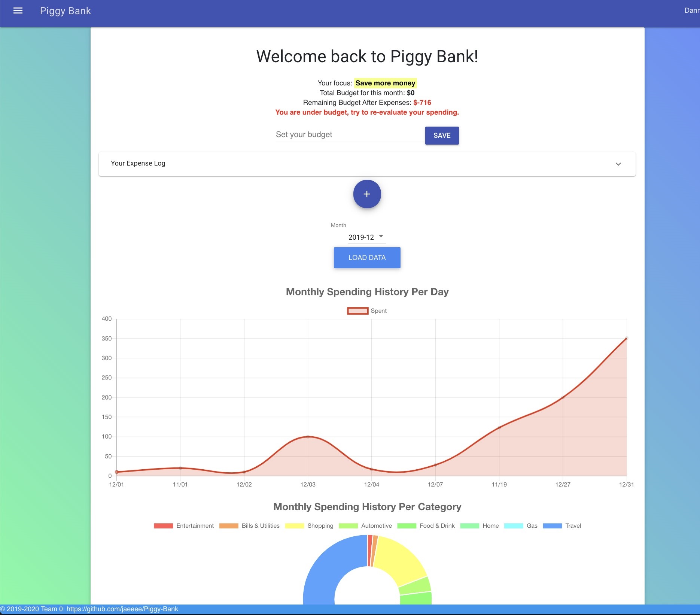The height and width of the screenshot is (615, 700).
Task: Toggle the Travel category legend item
Action: coord(562,526)
